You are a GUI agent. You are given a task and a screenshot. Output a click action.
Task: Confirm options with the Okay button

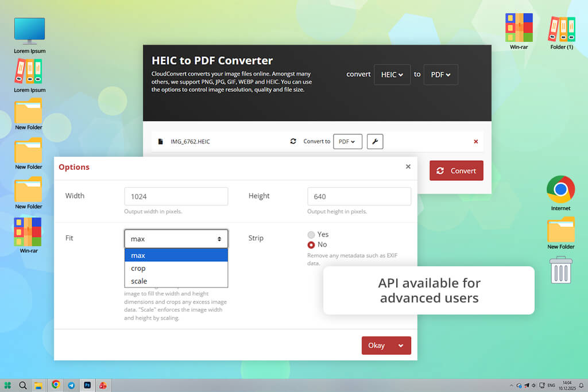pyautogui.click(x=377, y=346)
